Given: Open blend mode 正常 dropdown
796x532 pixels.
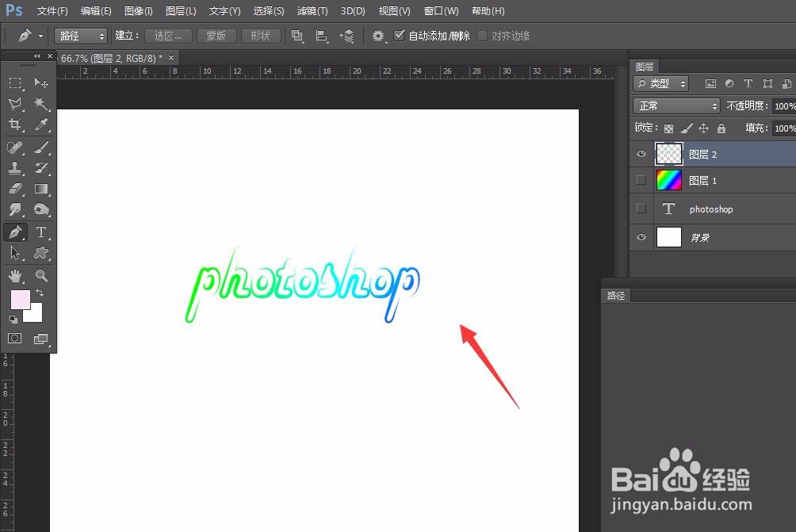Looking at the screenshot, I should tap(677, 105).
